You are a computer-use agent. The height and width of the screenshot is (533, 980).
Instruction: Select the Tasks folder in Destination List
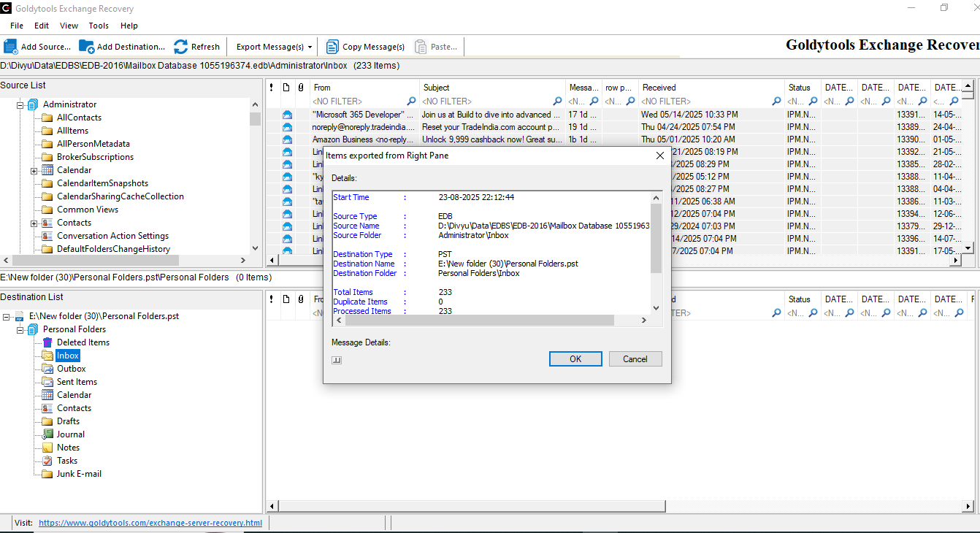tap(66, 461)
